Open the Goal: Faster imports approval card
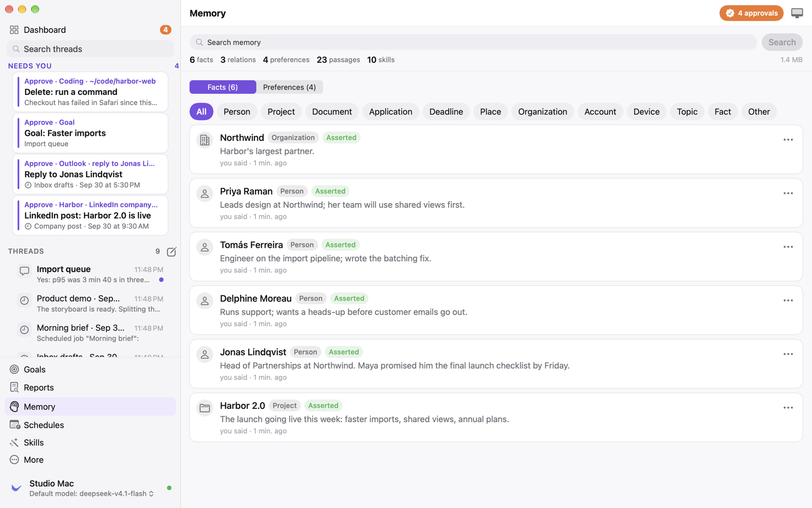Image resolution: width=812 pixels, height=508 pixels. tap(90, 133)
